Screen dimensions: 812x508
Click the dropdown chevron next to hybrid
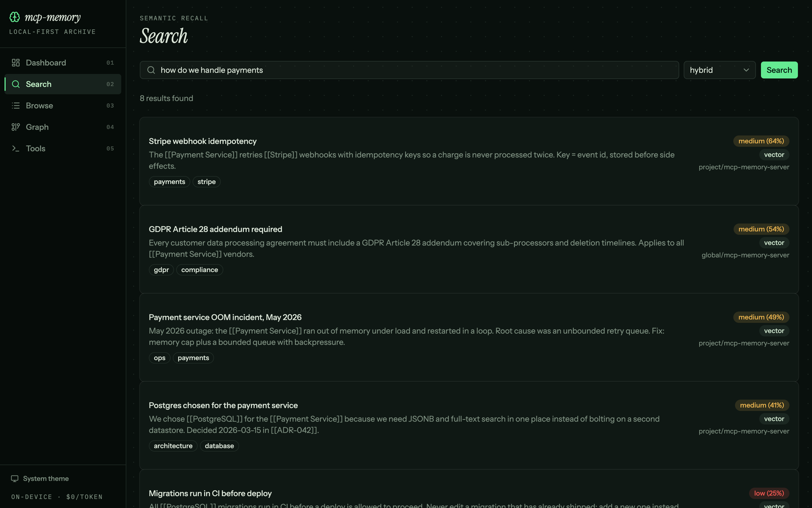tap(746, 70)
